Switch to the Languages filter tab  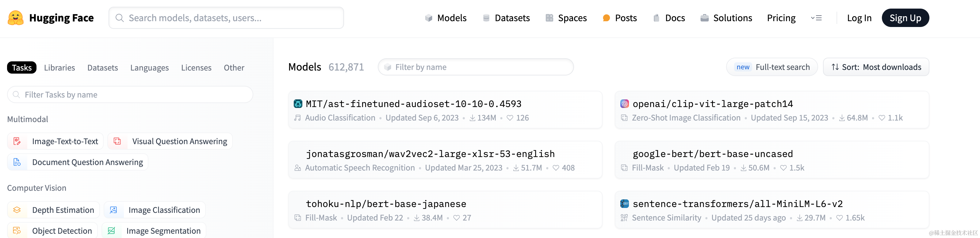click(150, 67)
